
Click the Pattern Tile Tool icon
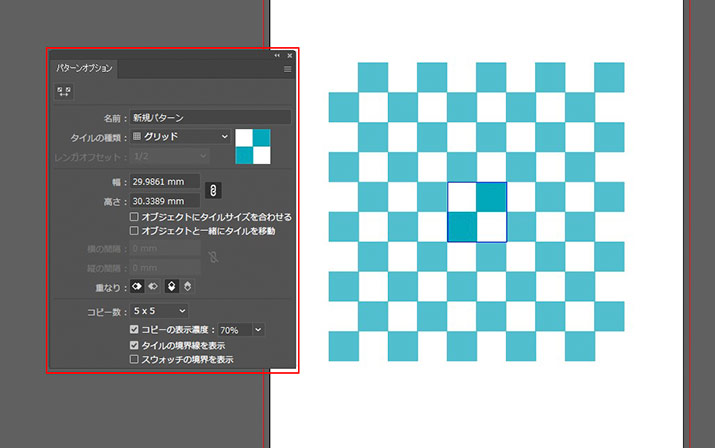(64, 91)
